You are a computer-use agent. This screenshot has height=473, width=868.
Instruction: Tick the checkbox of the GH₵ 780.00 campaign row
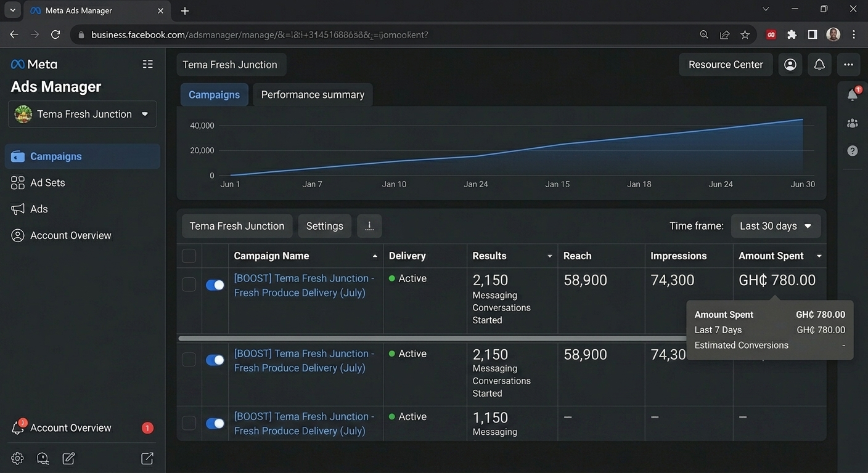click(x=189, y=285)
